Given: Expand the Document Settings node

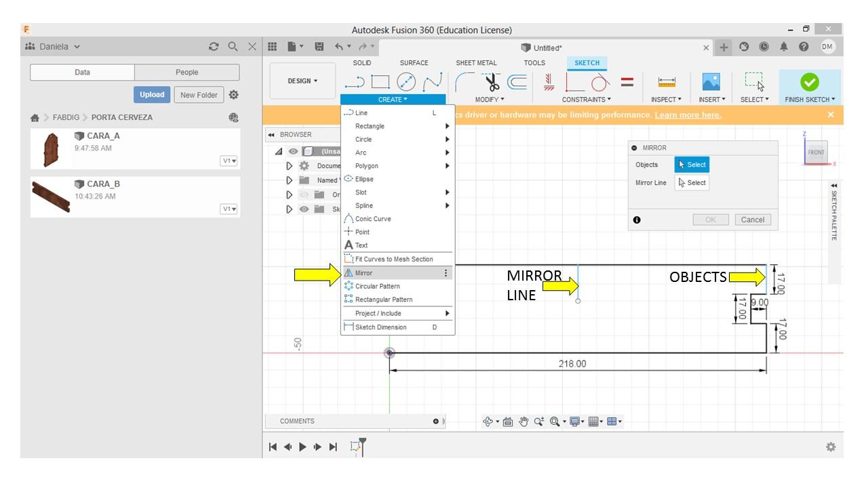Looking at the screenshot, I should [x=290, y=166].
